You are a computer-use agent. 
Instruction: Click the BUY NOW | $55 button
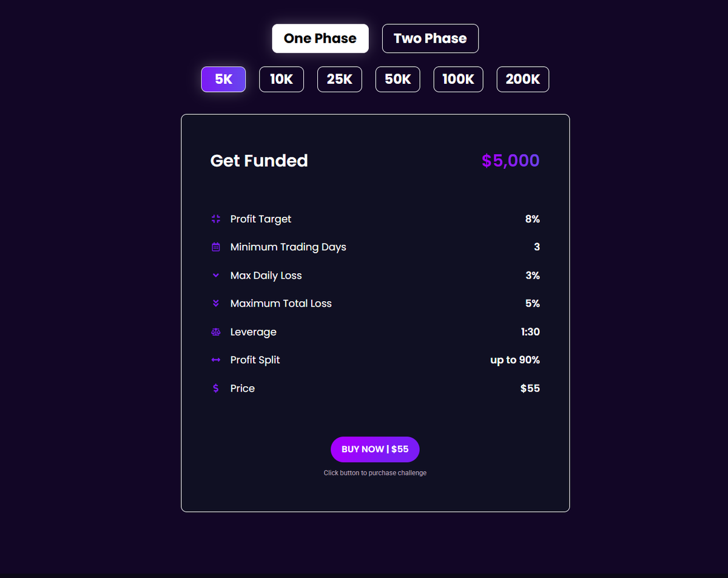[375, 449]
